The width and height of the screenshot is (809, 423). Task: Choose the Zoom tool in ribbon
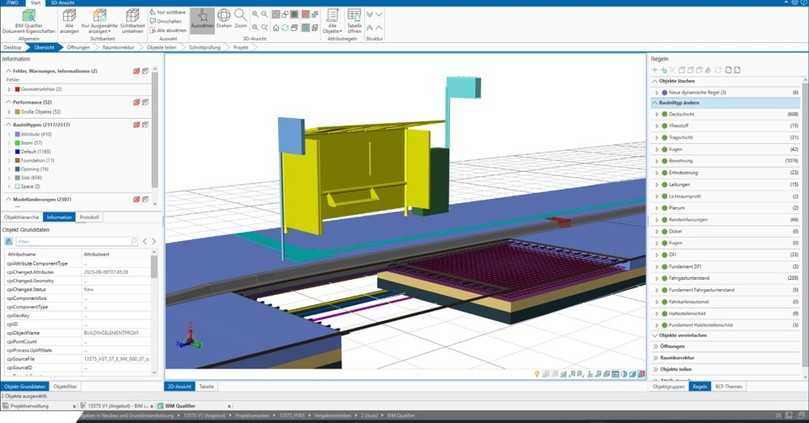click(x=242, y=20)
